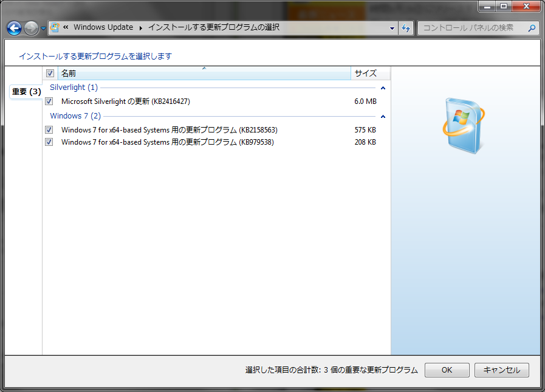This screenshot has height=392, width=545.
Task: Click the double chevron in breadcrumb
Action: [66, 27]
